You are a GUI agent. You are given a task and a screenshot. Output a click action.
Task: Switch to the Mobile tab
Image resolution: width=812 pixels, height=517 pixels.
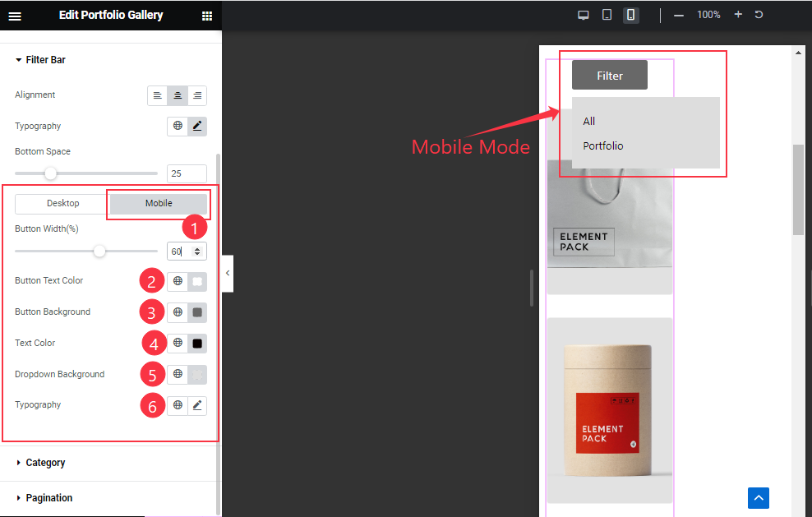tap(159, 204)
